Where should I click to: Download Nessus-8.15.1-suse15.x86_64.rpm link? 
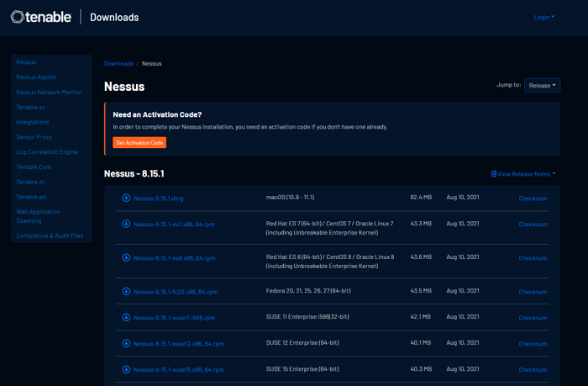178,369
